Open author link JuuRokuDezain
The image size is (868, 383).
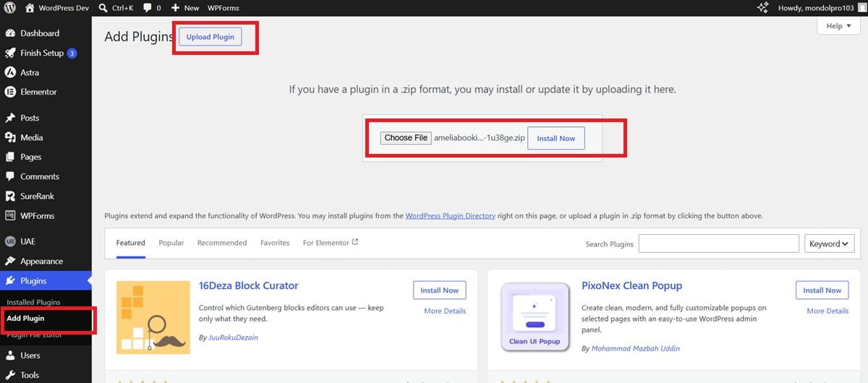point(233,337)
